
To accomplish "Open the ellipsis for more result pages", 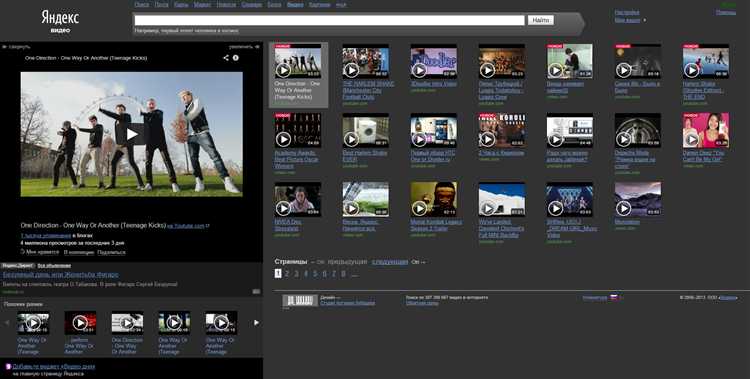I will click(354, 274).
